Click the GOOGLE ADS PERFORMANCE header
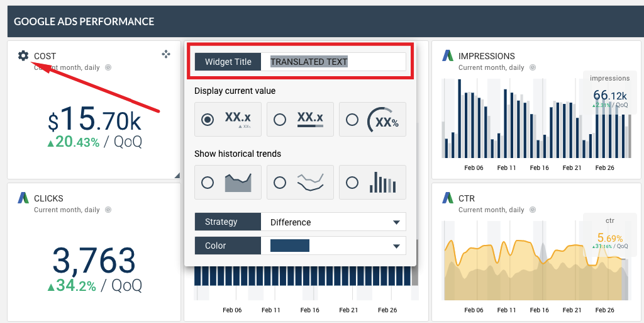Screen dimensions: 644x323 click(x=84, y=21)
